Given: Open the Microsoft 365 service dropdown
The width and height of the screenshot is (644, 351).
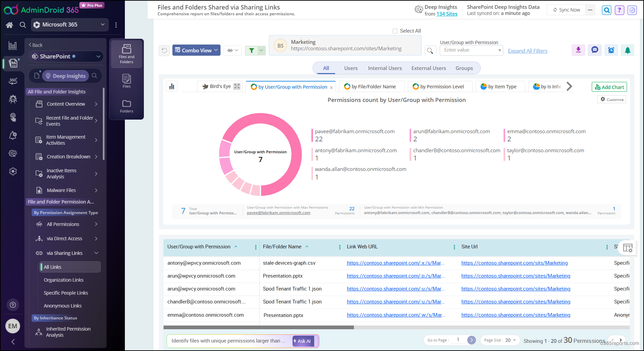Looking at the screenshot, I should [x=70, y=24].
